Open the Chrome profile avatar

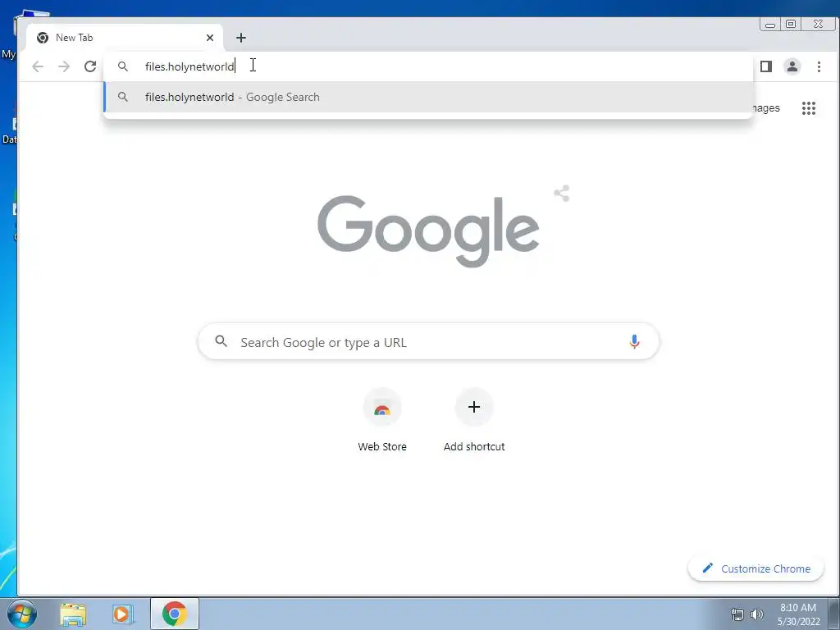pyautogui.click(x=792, y=66)
